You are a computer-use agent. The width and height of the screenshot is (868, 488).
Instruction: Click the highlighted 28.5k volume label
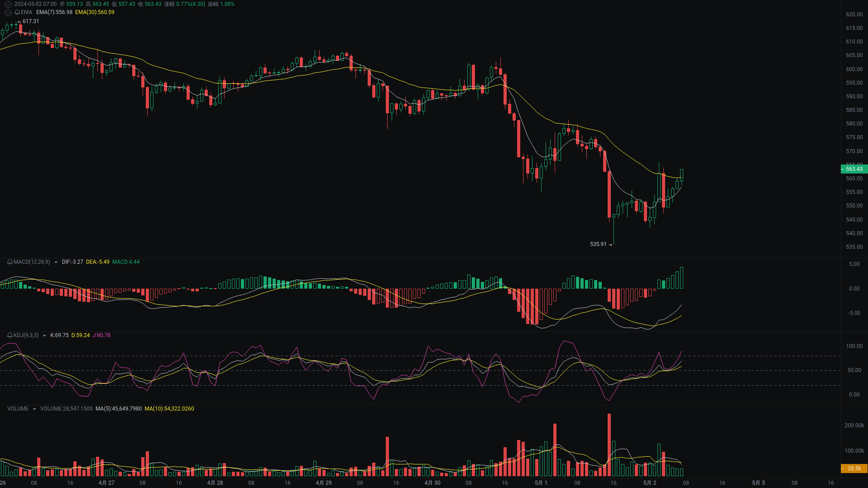(854, 469)
